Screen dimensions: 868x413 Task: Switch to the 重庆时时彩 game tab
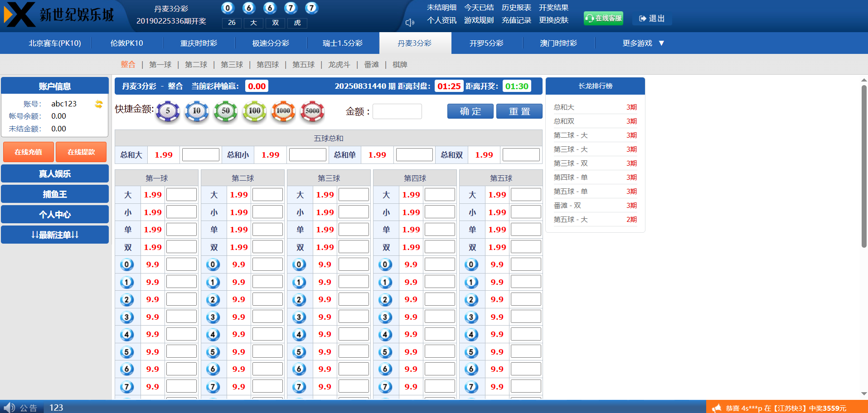(199, 43)
